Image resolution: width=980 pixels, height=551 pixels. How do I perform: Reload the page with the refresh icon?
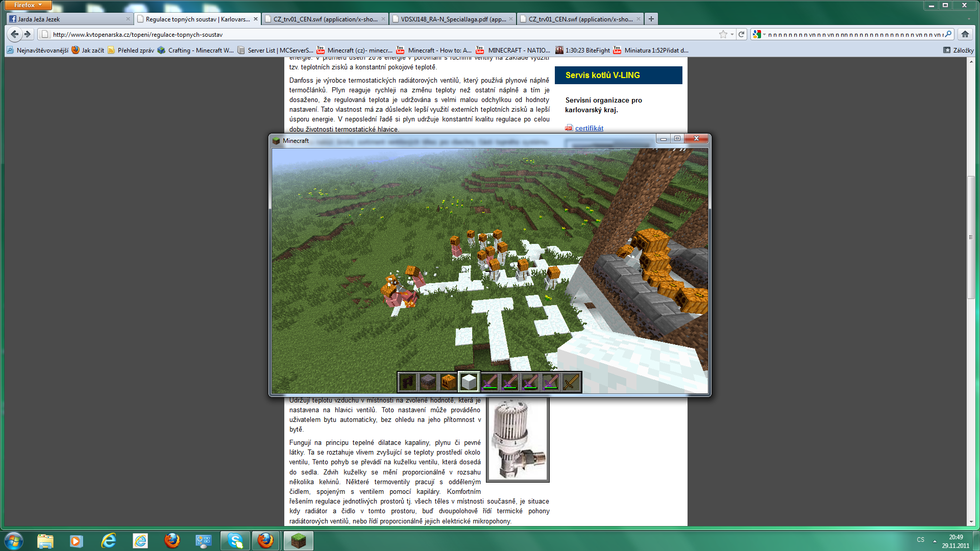[742, 34]
